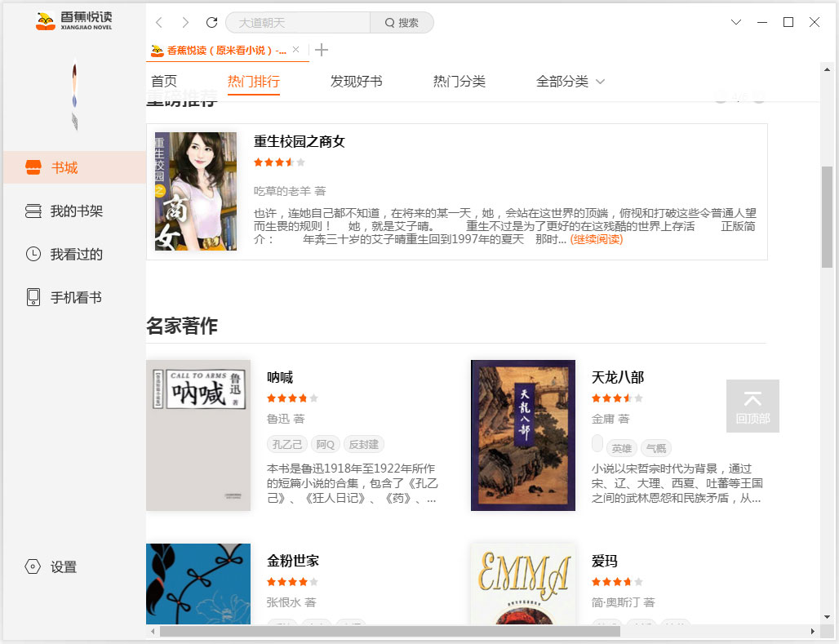The height and width of the screenshot is (644, 839).
Task: Reload the page with refresh icon
Action: [212, 23]
